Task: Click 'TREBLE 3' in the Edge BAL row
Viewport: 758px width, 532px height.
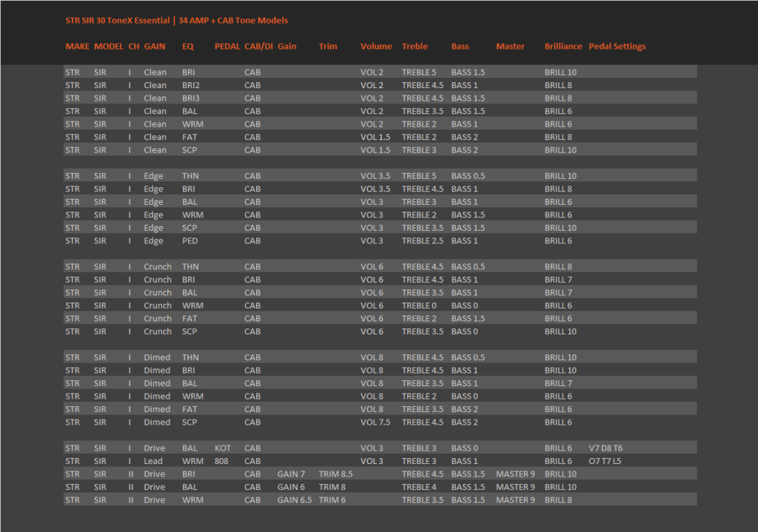Action: pyautogui.click(x=419, y=202)
